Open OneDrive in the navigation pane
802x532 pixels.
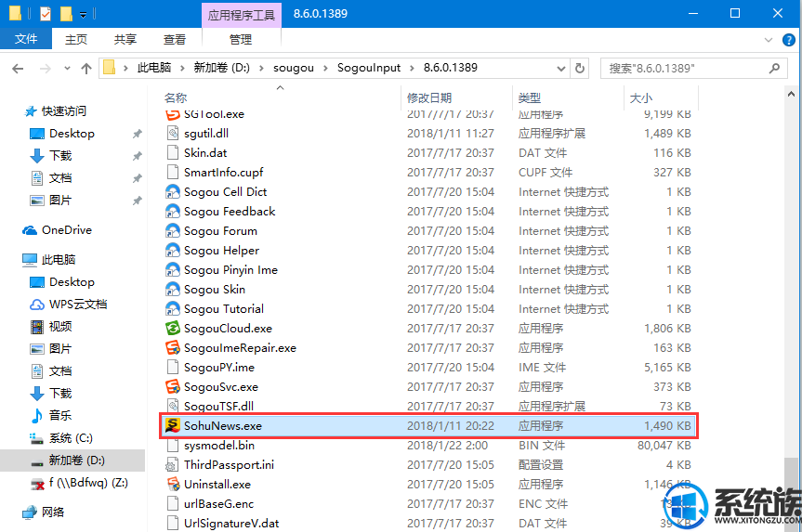click(x=67, y=230)
